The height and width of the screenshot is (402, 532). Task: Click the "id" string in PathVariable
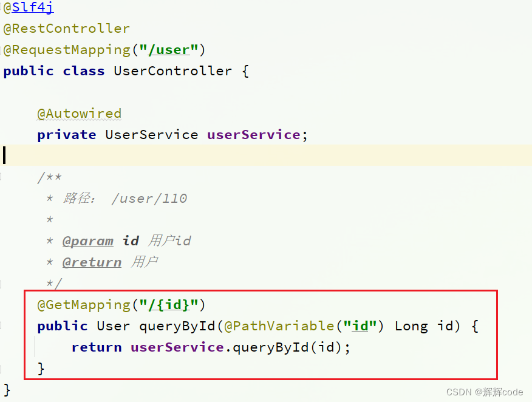(360, 326)
